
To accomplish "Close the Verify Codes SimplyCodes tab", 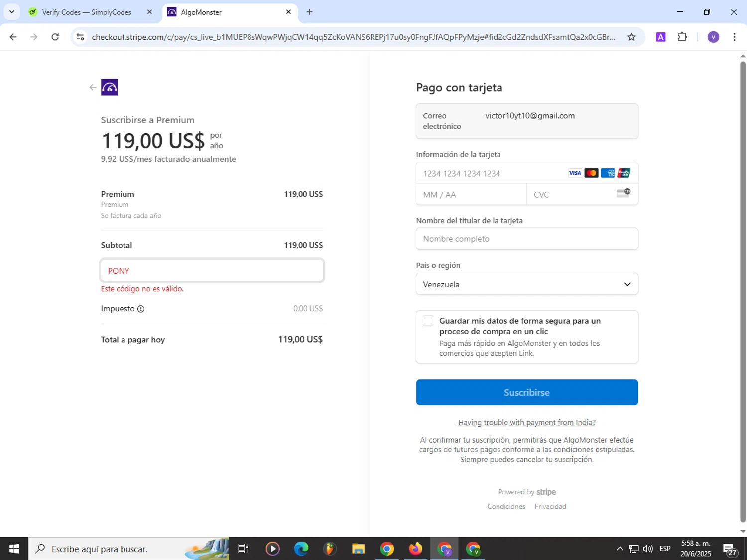I will tap(149, 12).
